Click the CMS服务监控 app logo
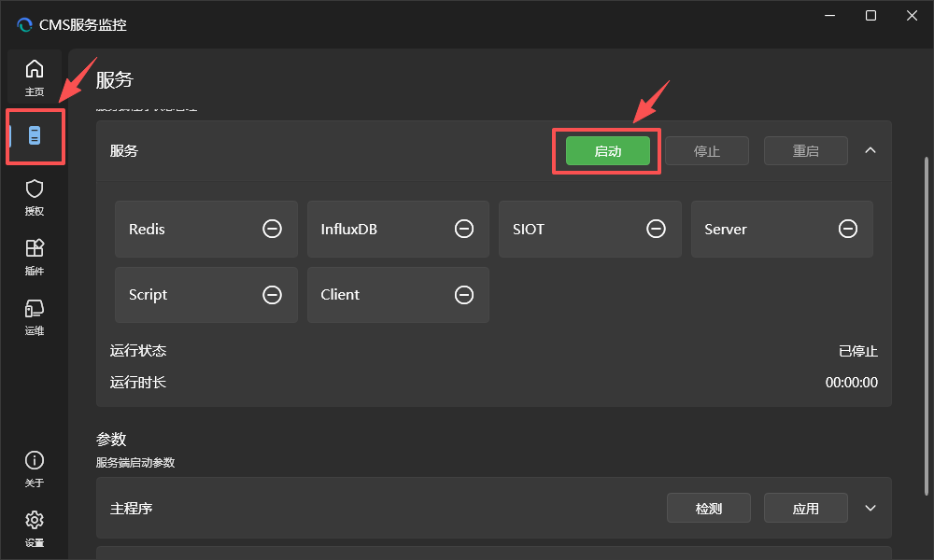 click(24, 25)
